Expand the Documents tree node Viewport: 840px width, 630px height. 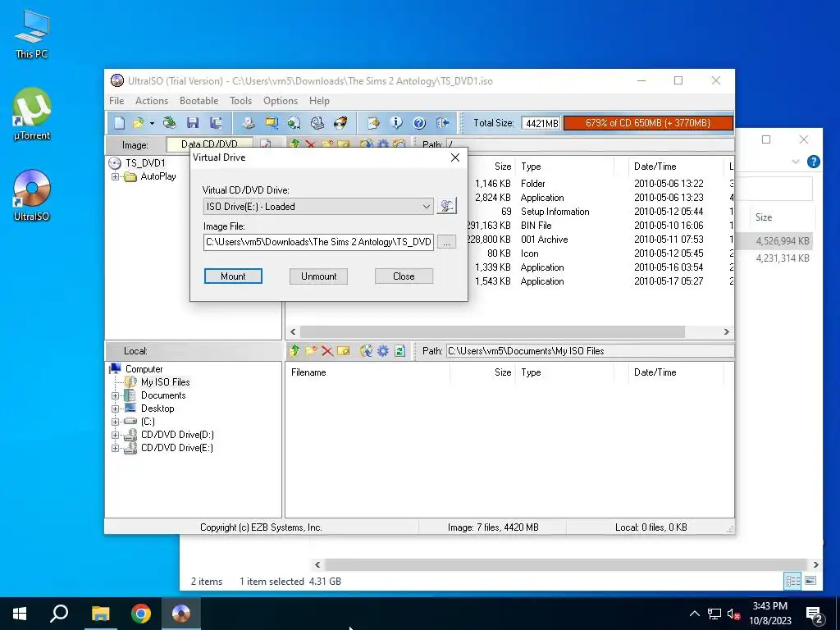point(115,396)
